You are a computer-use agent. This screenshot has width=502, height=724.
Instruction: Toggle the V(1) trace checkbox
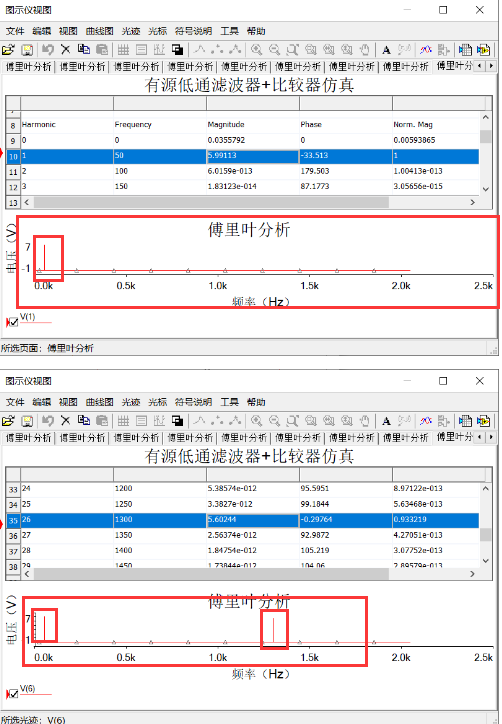[14, 322]
